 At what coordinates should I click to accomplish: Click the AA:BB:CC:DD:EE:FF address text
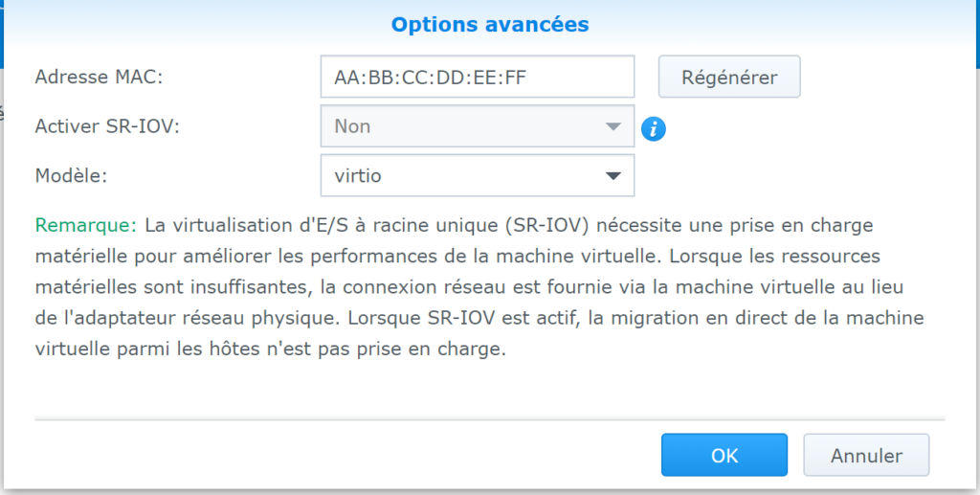(430, 77)
